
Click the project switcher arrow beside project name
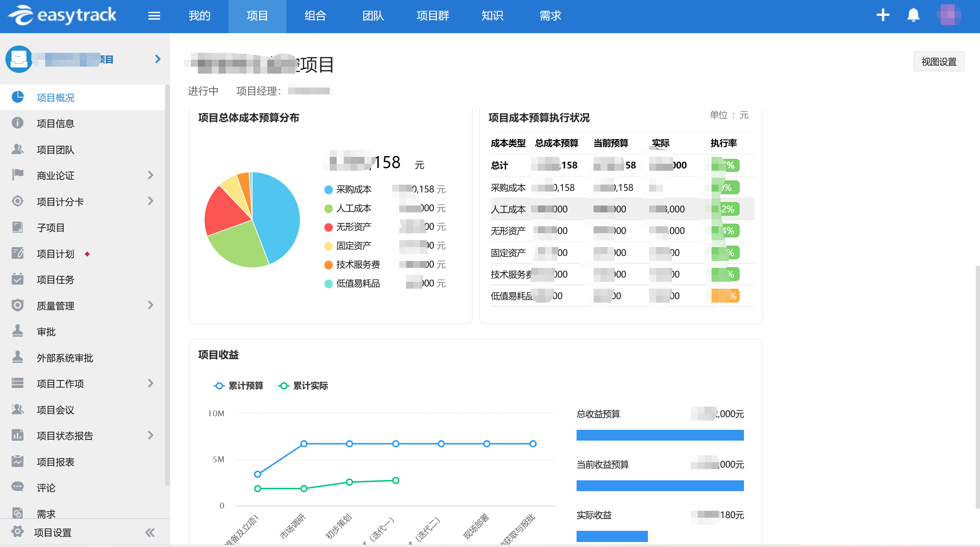click(x=157, y=59)
